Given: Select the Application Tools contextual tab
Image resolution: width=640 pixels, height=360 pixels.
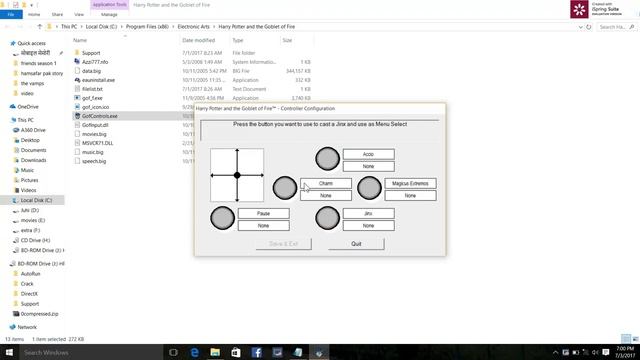Looking at the screenshot, I should pyautogui.click(x=109, y=5).
